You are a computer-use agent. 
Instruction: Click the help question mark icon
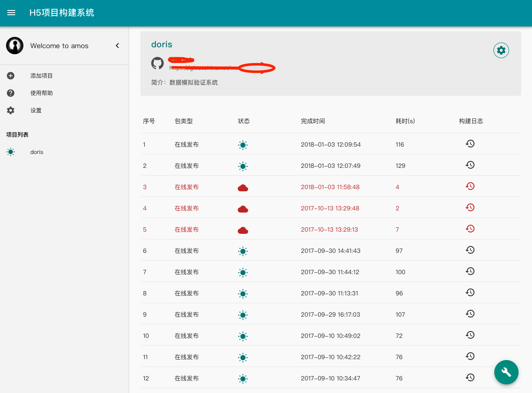pos(11,93)
